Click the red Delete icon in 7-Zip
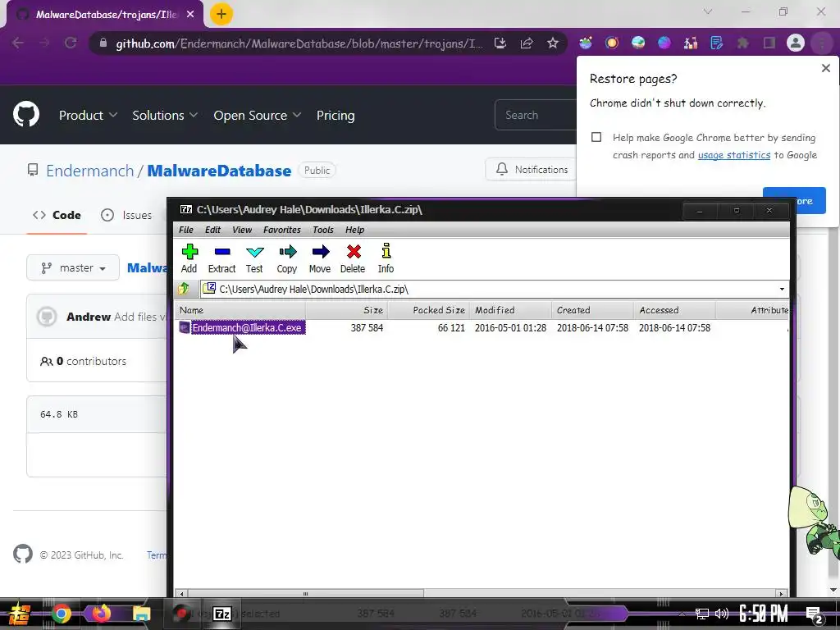Screen dimensions: 840x630 coord(353,258)
